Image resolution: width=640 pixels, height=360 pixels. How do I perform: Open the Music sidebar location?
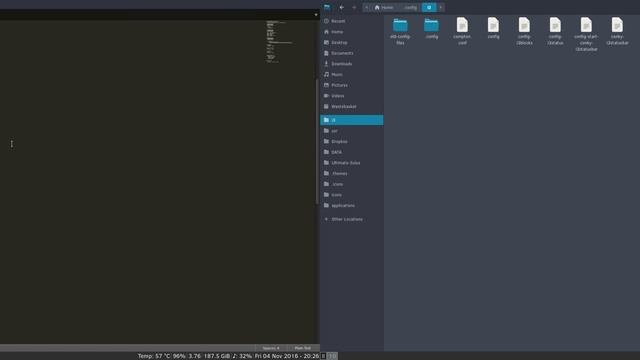point(351,74)
